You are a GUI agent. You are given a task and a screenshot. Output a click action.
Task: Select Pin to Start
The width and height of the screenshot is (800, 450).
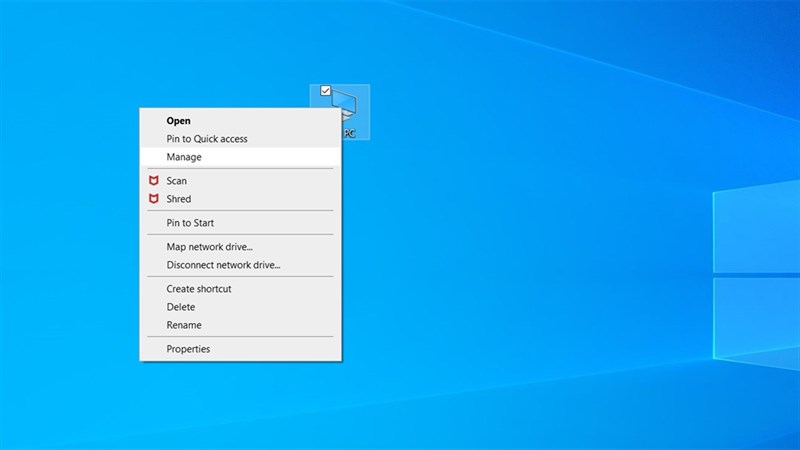click(240, 223)
